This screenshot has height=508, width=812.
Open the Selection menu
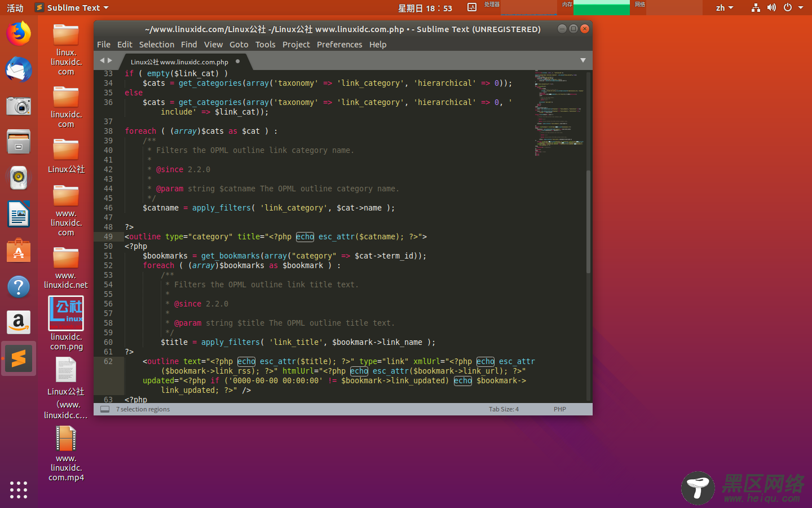click(x=157, y=45)
